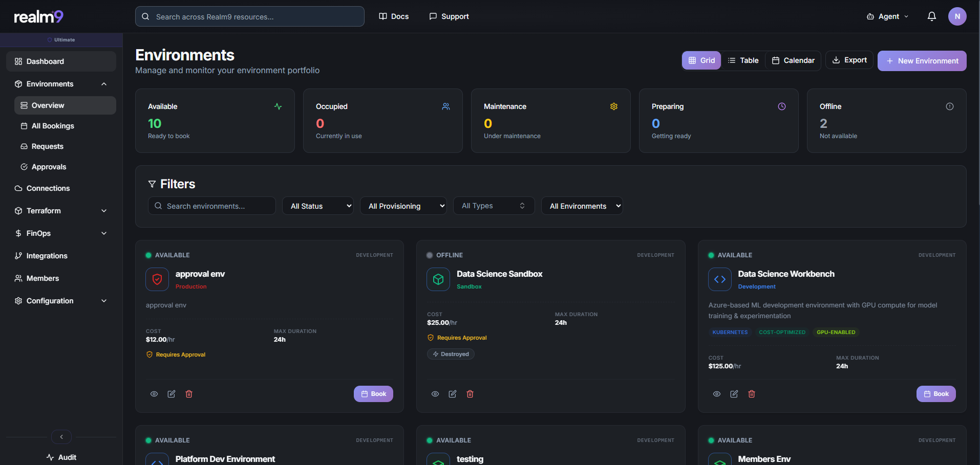The height and width of the screenshot is (465, 980).
Task: Create a New Environment
Action: click(922, 60)
